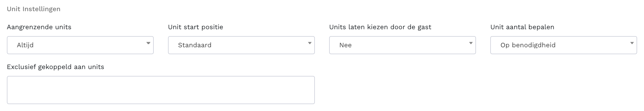The width and height of the screenshot is (644, 111).
Task: Click the Units laten kiezen door de gast label
Action: coord(380,27)
